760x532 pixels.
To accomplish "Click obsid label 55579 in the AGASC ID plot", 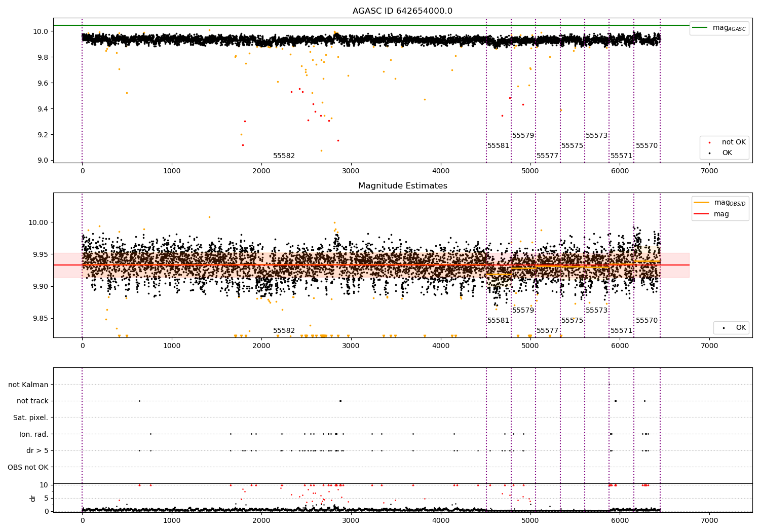I will tap(523, 136).
